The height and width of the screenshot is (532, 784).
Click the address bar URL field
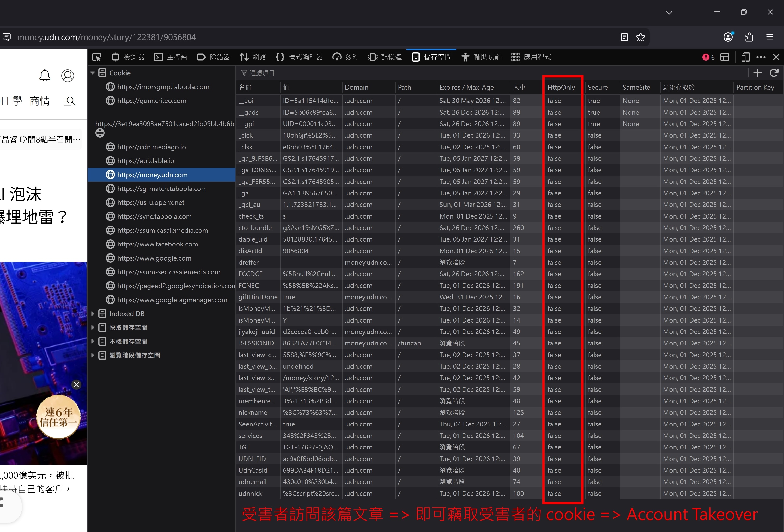[314, 37]
